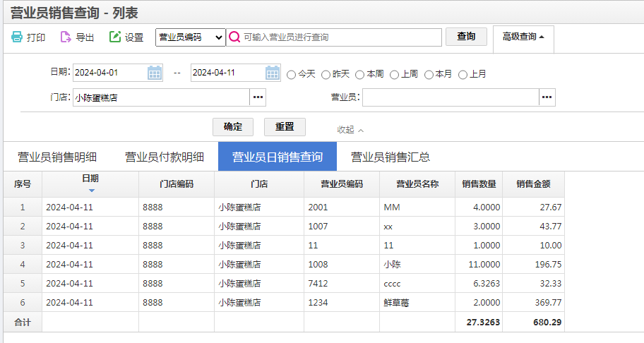
Task: Click the 合计 summary row label
Action: [23, 323]
